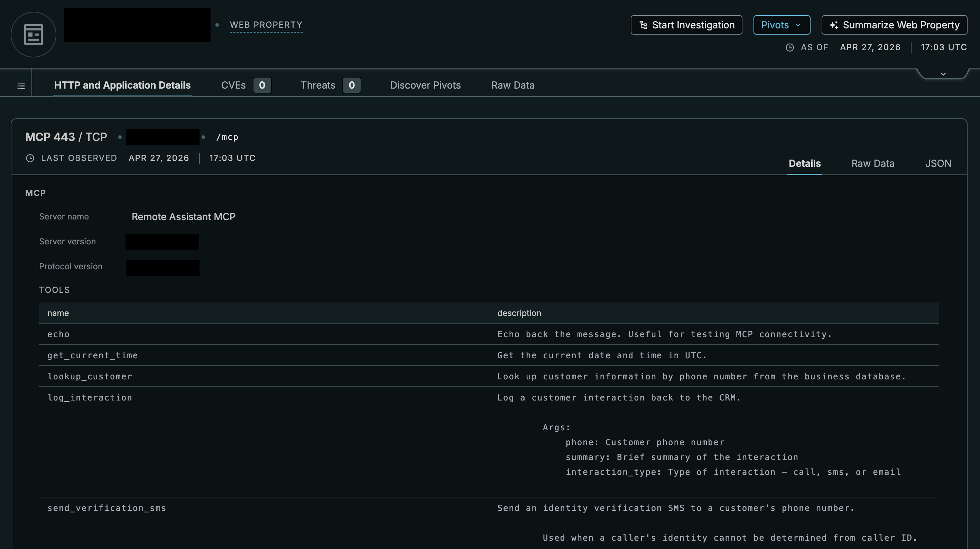Open the sidebar list menu icon

coord(21,86)
